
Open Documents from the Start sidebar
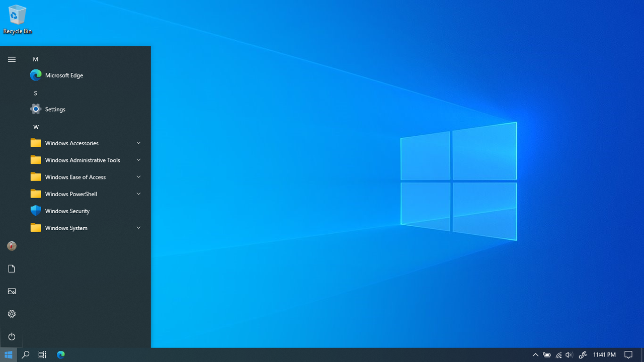(x=12, y=268)
